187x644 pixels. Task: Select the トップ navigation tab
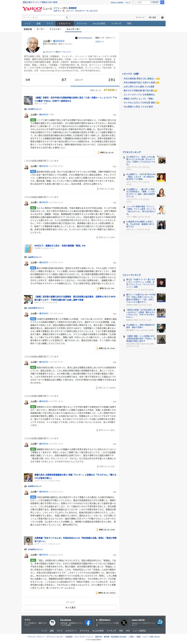[x=27, y=24]
